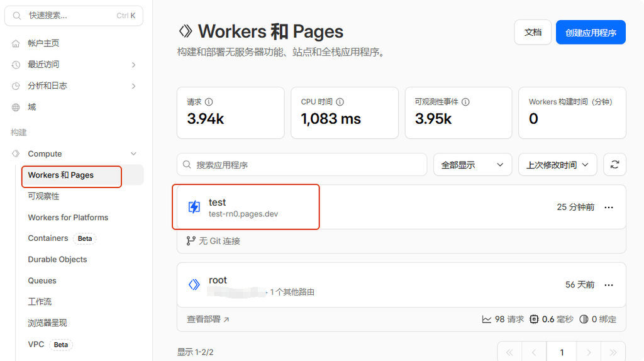Click the Workers 构建时间 label
This screenshot has height=361, width=644.
[x=570, y=102]
